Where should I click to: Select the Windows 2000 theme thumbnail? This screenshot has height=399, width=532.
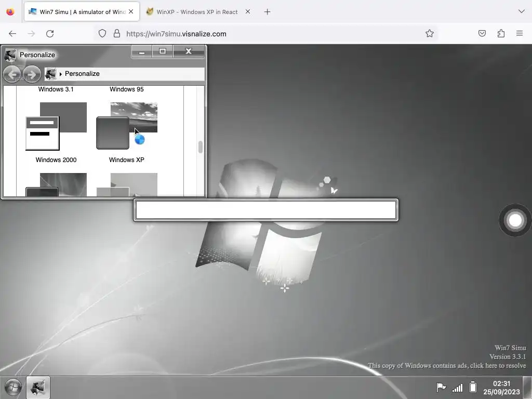pyautogui.click(x=56, y=126)
